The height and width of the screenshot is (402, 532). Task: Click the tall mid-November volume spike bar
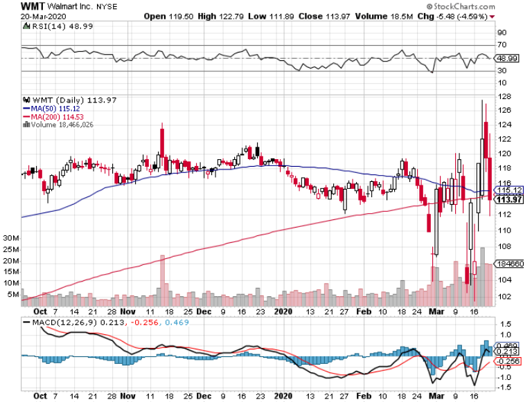coord(162,281)
